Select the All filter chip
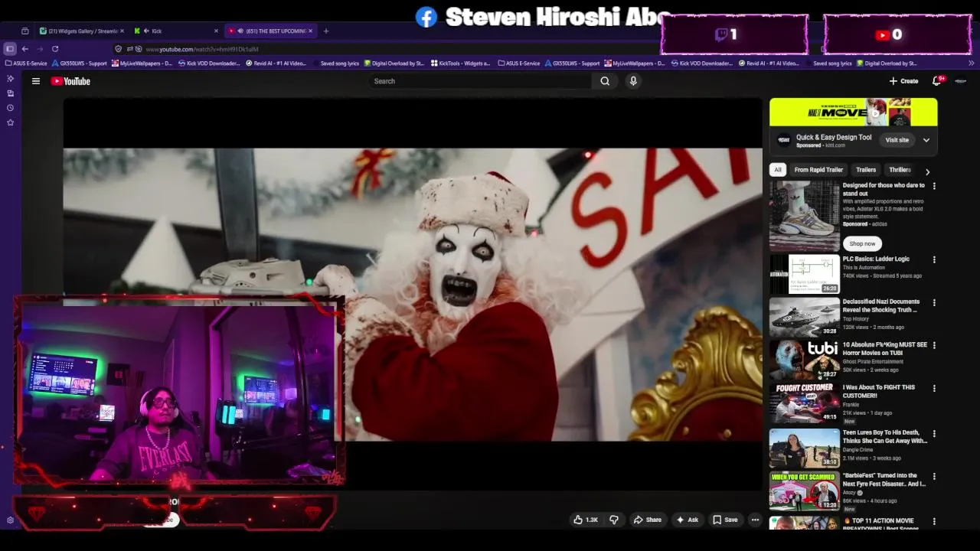 [x=778, y=170]
